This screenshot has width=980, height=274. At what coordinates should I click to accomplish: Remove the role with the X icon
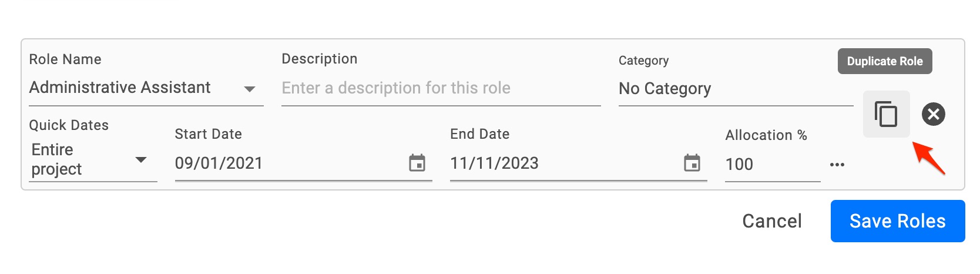coord(934,114)
